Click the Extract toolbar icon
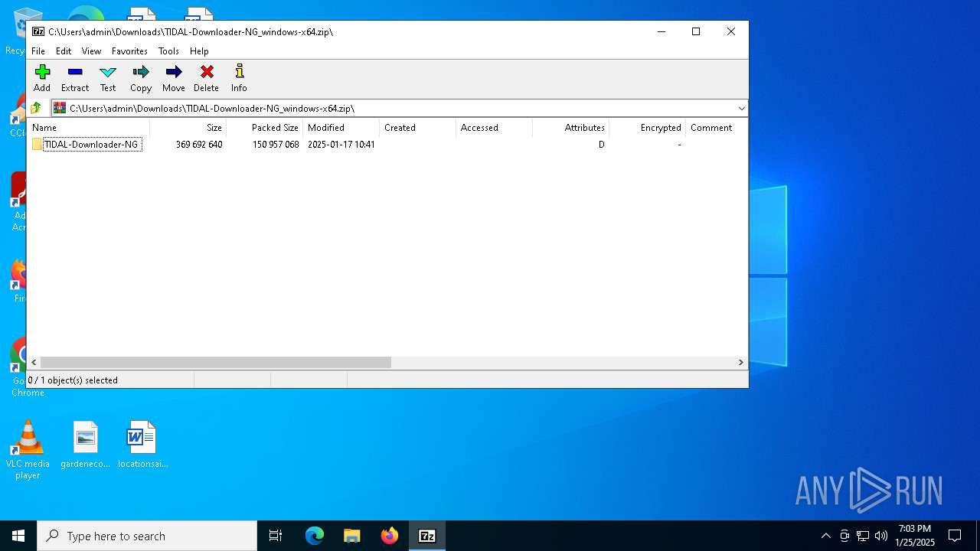Viewport: 980px width, 551px height. [75, 73]
